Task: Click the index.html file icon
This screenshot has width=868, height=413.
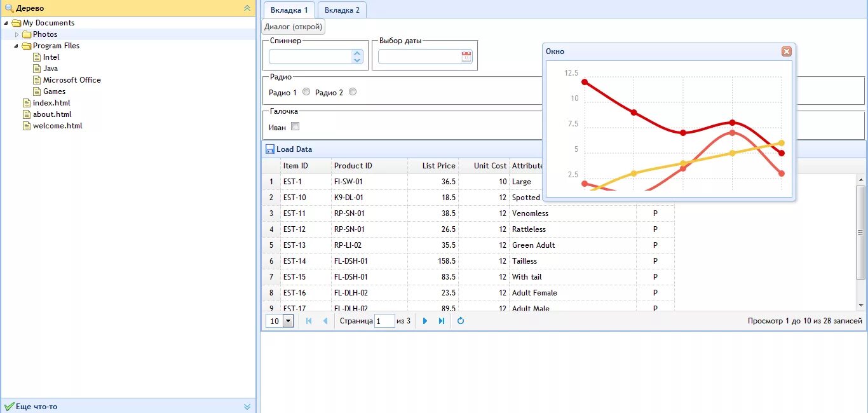Action: click(x=27, y=103)
